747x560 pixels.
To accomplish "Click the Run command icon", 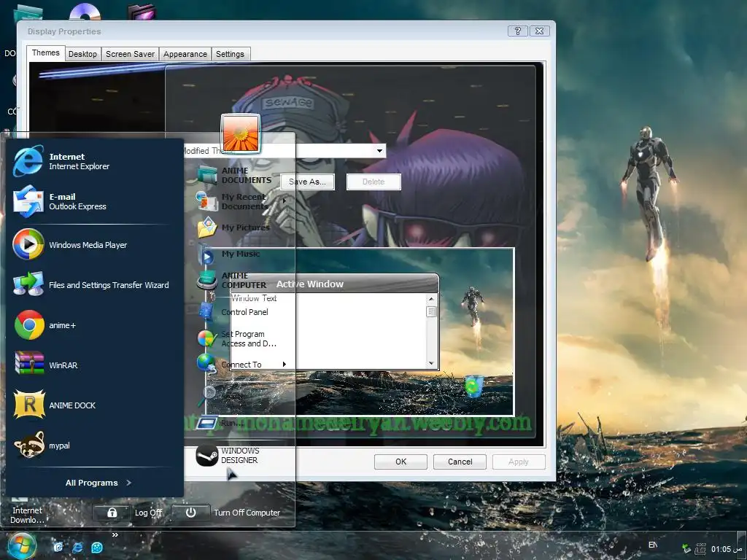I will (206, 422).
